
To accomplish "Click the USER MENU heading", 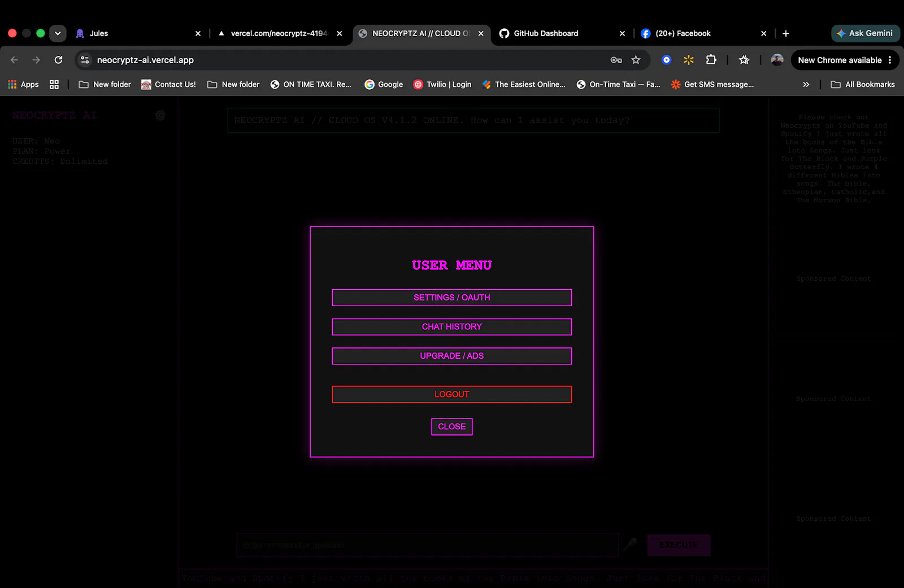I will coord(451,265).
